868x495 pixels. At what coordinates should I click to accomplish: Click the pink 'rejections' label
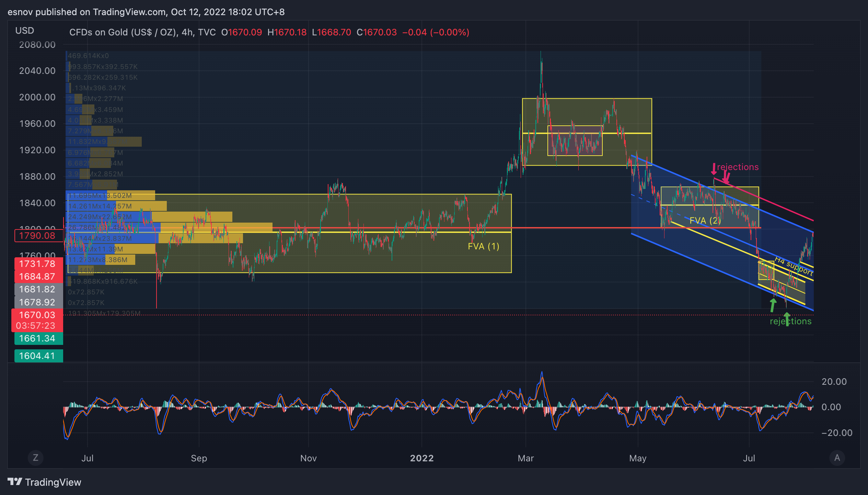coord(738,167)
